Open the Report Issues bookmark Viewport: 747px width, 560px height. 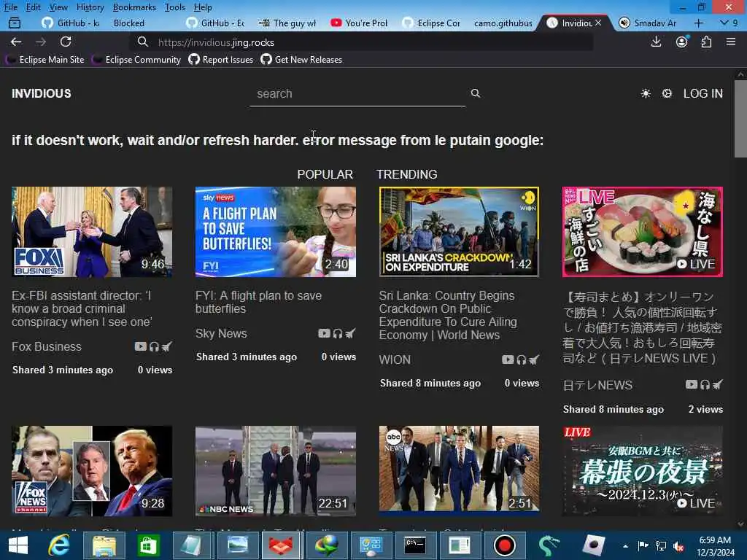pos(221,60)
